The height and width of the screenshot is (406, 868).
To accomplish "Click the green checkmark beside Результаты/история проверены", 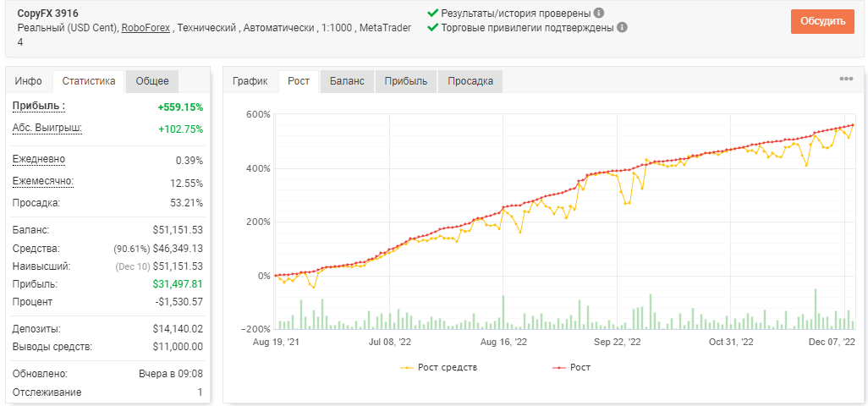I will (x=433, y=13).
